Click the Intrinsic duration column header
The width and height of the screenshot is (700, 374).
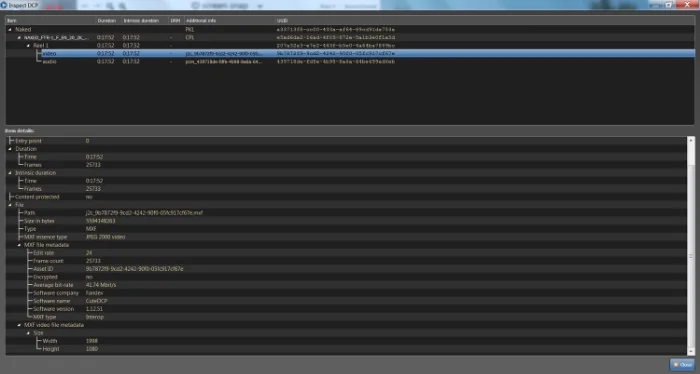coord(145,21)
